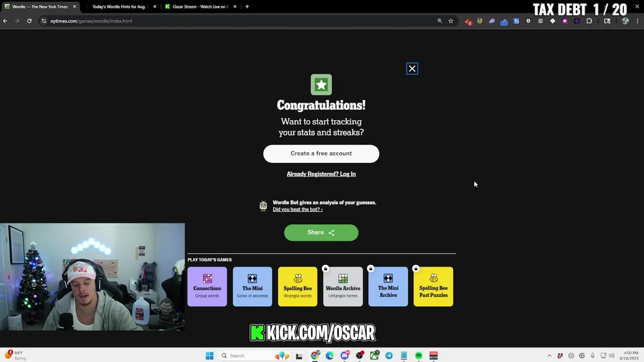The image size is (644, 362).
Task: Open Microsoft Edge from the taskbar
Action: click(x=330, y=356)
